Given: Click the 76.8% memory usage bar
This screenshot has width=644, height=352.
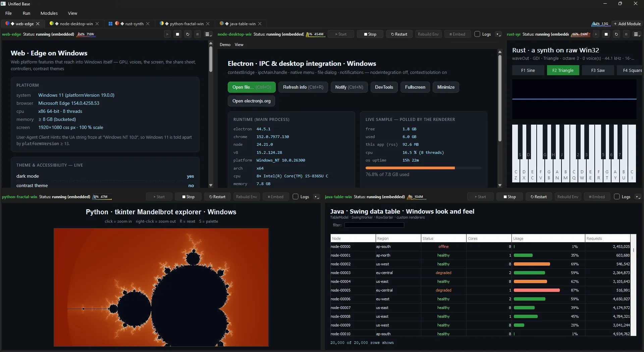Looking at the screenshot, I should 423,168.
